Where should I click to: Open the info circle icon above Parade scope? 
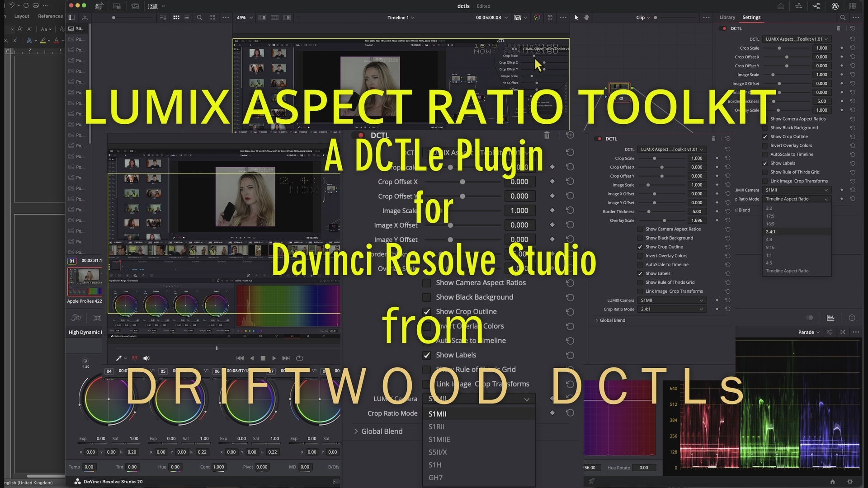[852, 318]
